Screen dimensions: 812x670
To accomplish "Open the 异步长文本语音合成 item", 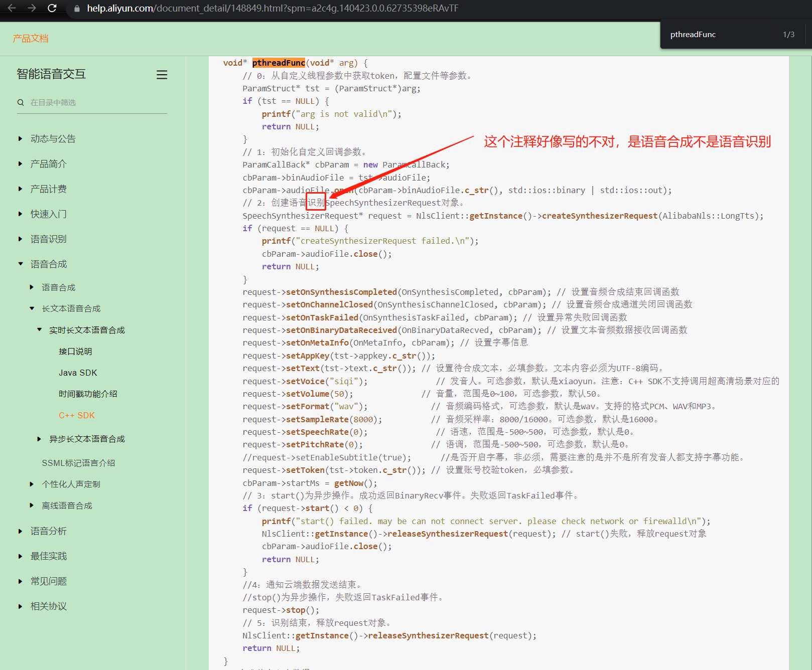I will pos(87,439).
